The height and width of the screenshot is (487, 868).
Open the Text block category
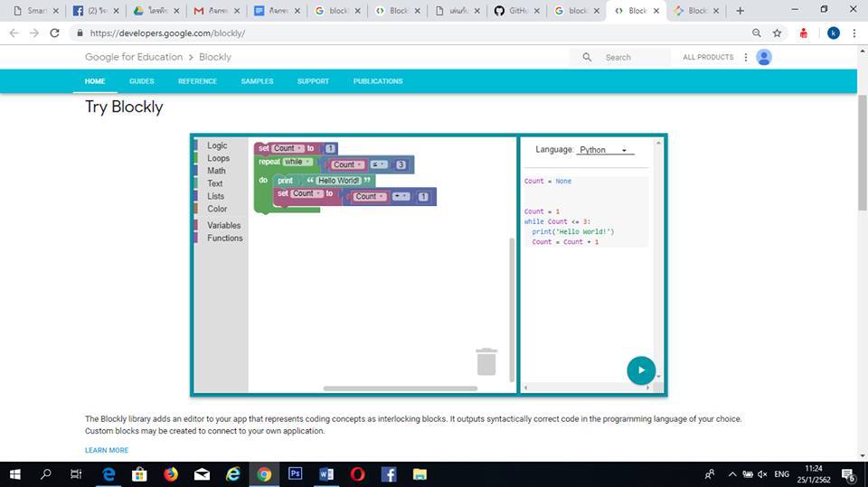215,183
